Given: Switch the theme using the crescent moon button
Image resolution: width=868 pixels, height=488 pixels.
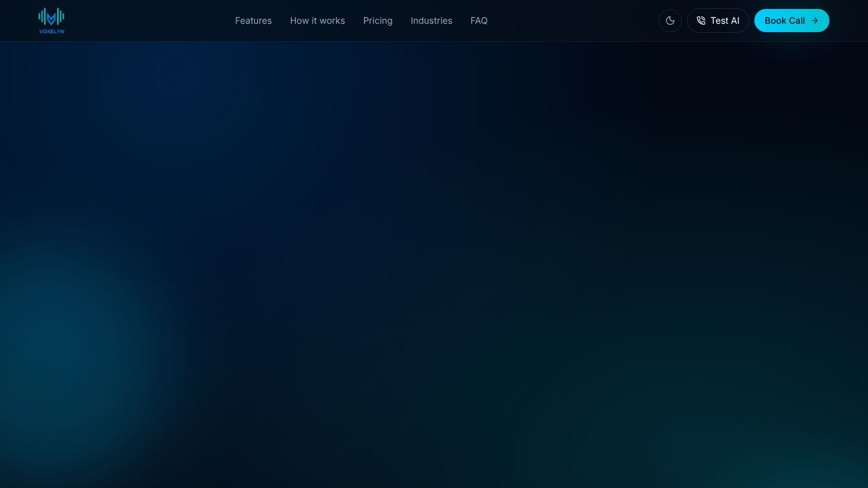Looking at the screenshot, I should [x=670, y=21].
